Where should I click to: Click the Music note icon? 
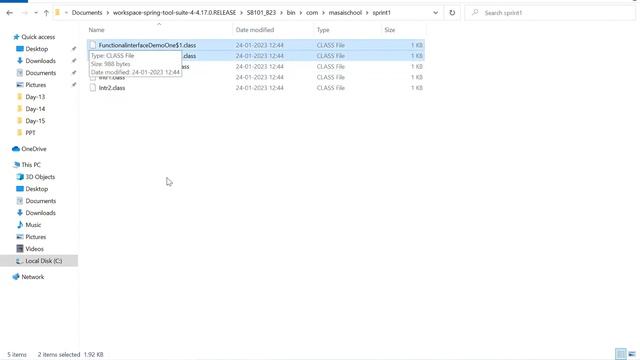coord(20,225)
